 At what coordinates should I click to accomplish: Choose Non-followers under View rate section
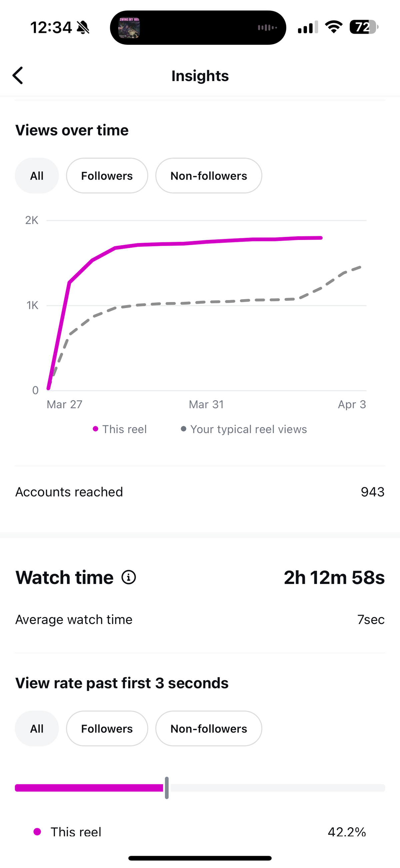[x=209, y=729]
